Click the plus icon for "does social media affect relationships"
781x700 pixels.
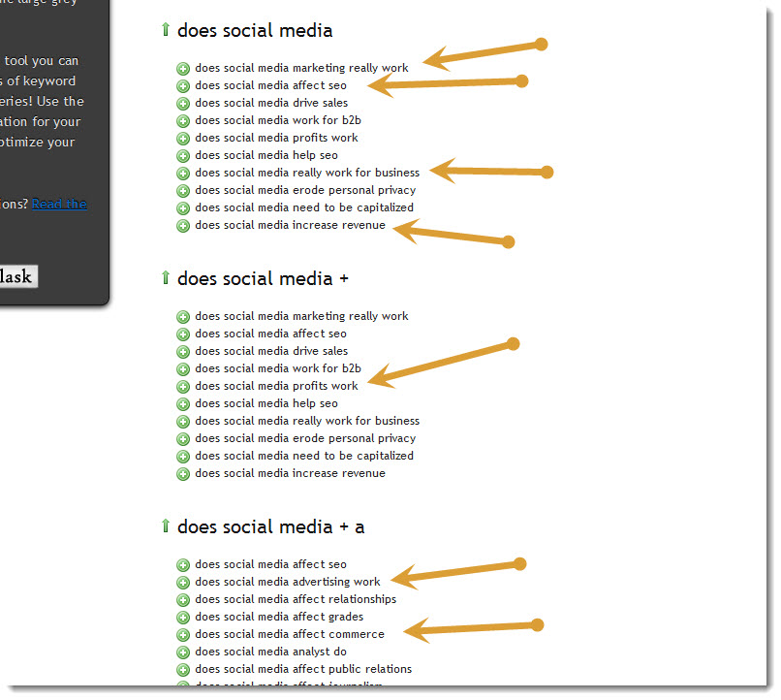183,600
